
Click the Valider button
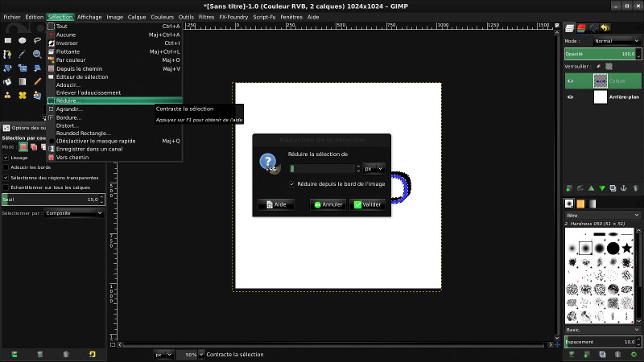pos(368,204)
